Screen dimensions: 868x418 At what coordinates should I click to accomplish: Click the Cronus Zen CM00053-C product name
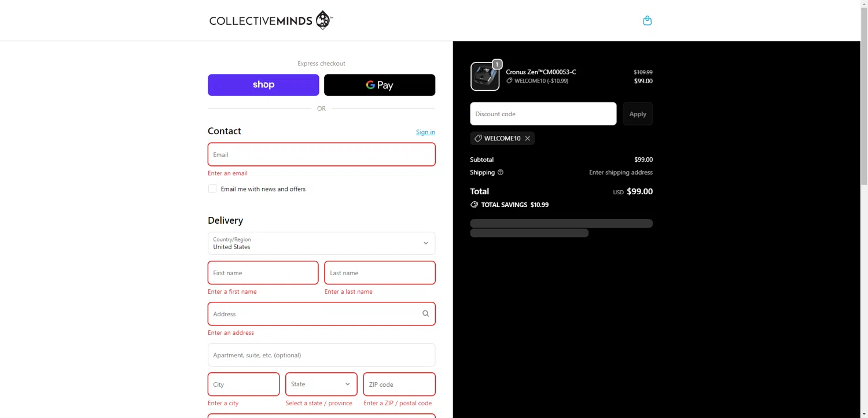tap(541, 72)
